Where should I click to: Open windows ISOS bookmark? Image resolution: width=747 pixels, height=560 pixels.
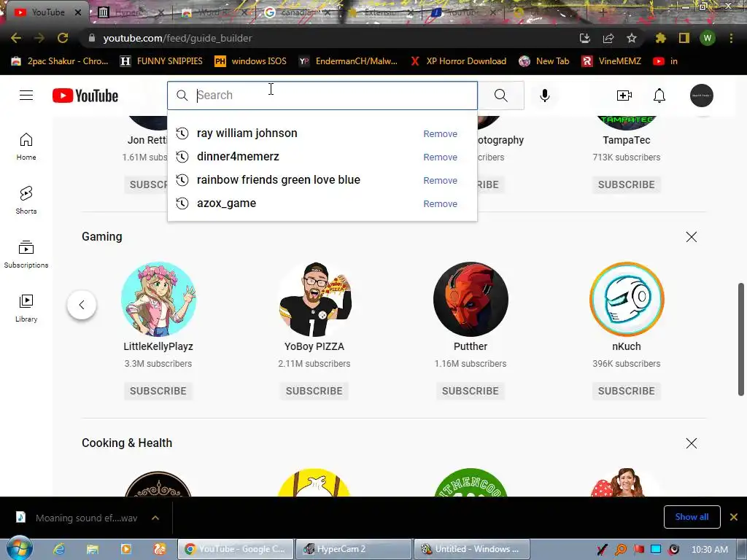coord(251,61)
